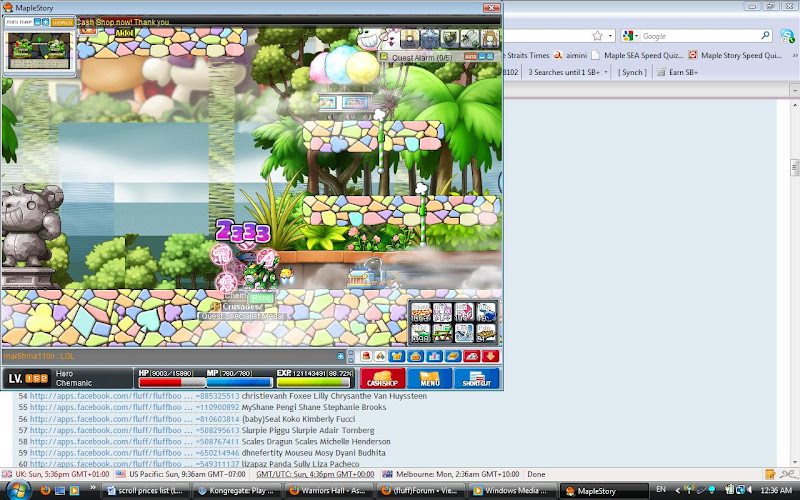This screenshot has width=800, height=500.
Task: Switch to 'scroll prices list' taskbar window
Action: coord(145,490)
